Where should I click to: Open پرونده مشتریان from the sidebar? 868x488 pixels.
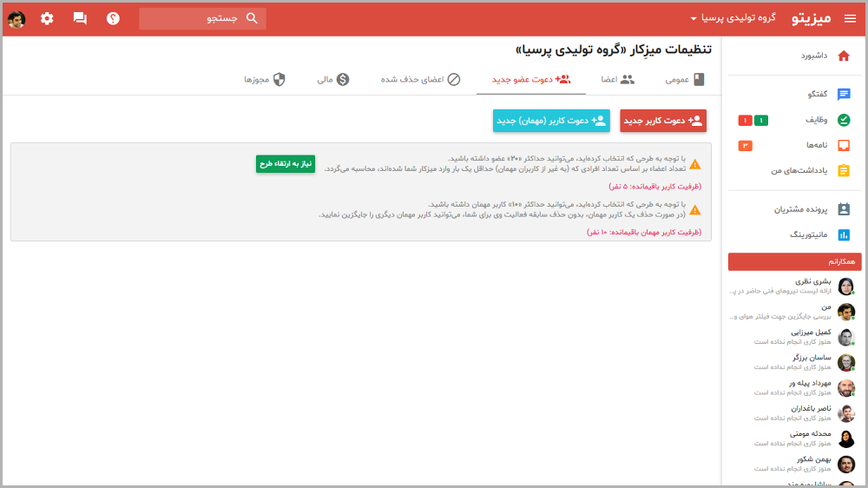pyautogui.click(x=800, y=209)
